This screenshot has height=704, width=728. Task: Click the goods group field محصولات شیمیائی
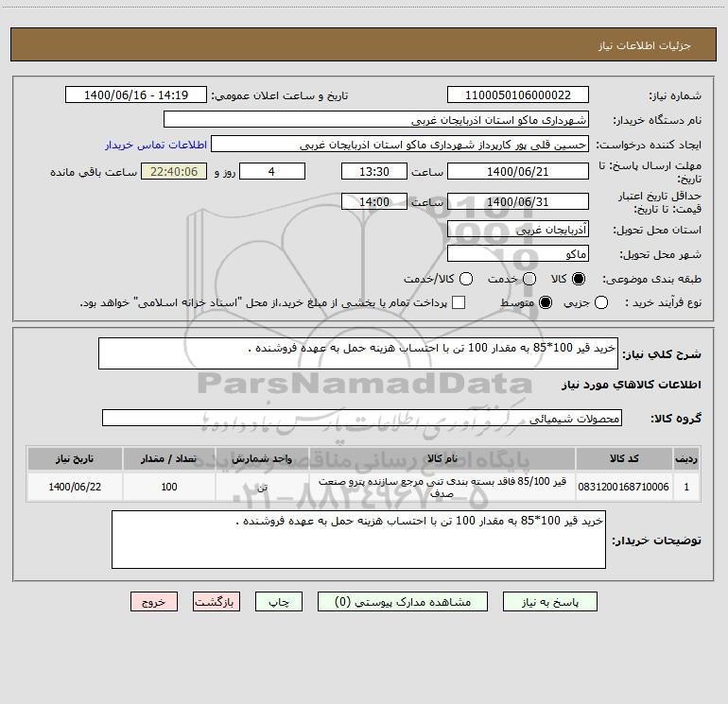tap(362, 418)
